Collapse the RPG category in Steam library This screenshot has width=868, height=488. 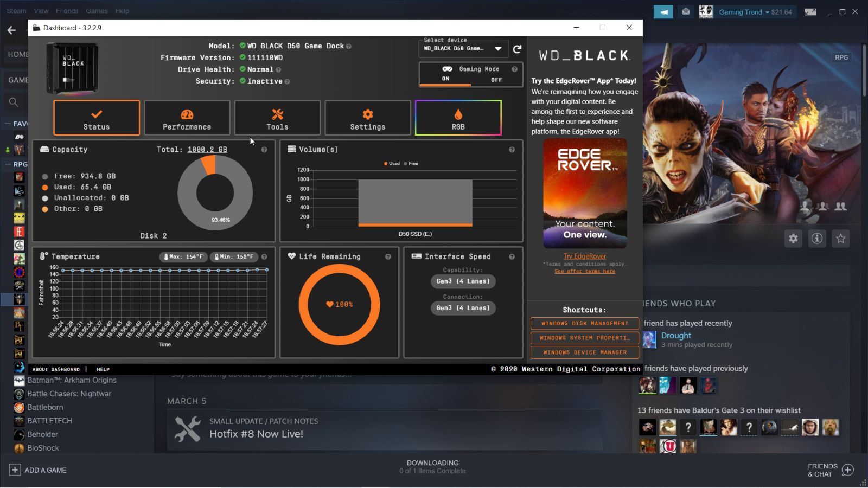click(x=8, y=164)
